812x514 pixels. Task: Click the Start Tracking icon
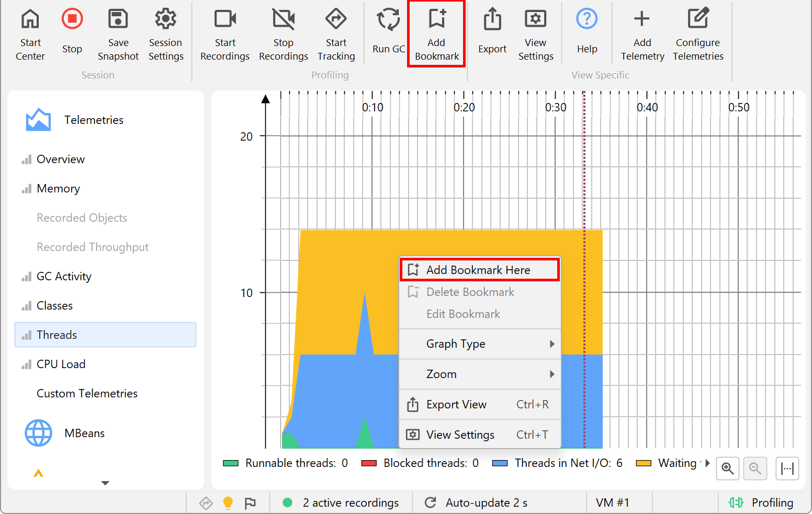336,19
